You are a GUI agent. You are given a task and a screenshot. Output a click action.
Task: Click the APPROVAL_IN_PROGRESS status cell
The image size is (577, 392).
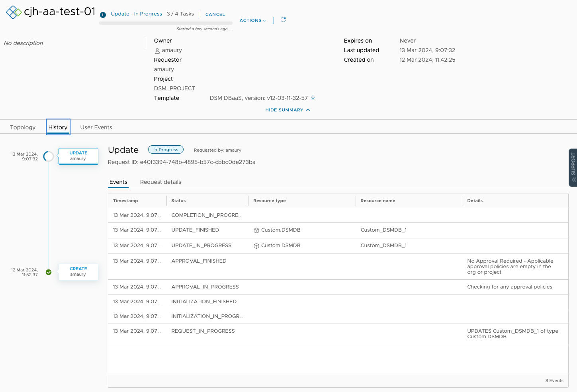(x=205, y=287)
